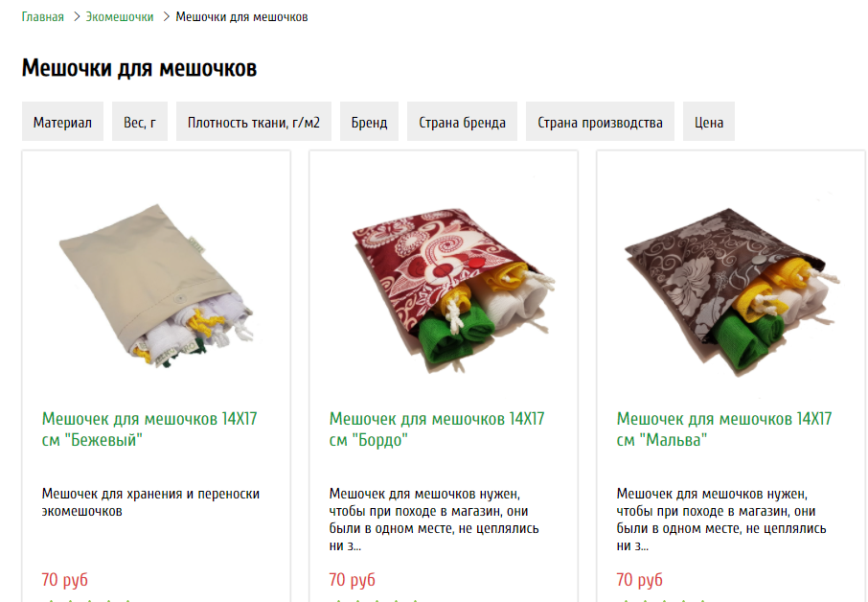This screenshot has height=602, width=868.
Task: Open the Материал filter
Action: 62,122
